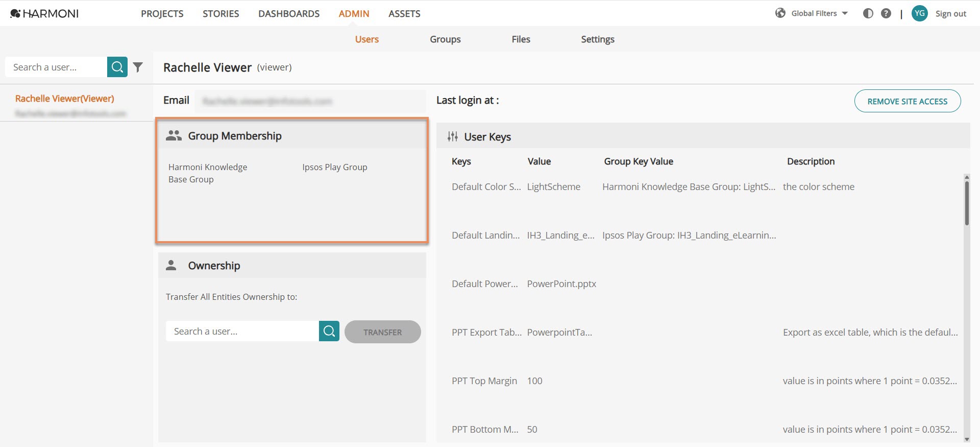Open the DASHBOARDS menu
980x447 pixels.
tap(289, 14)
